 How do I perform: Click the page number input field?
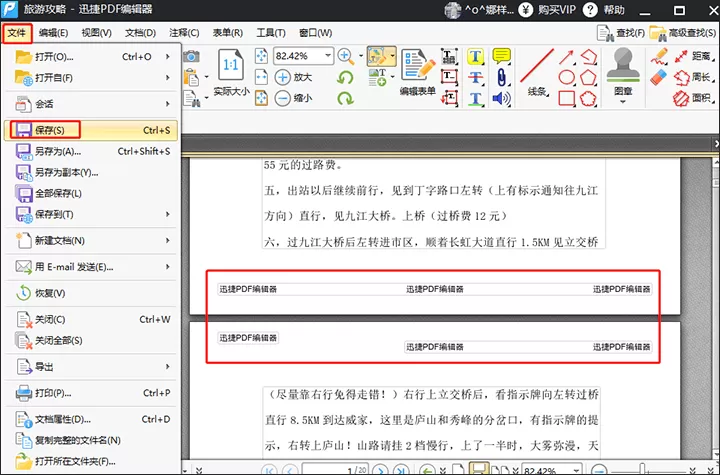point(335,469)
